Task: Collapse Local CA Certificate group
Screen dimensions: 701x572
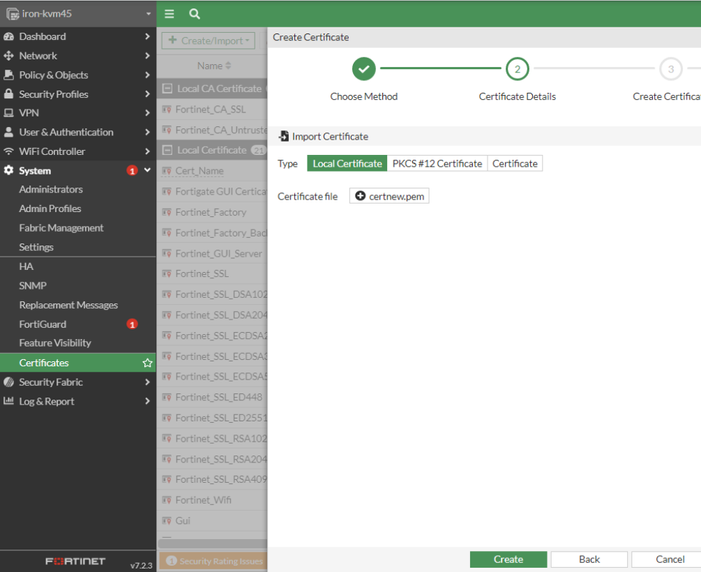Action: click(167, 89)
